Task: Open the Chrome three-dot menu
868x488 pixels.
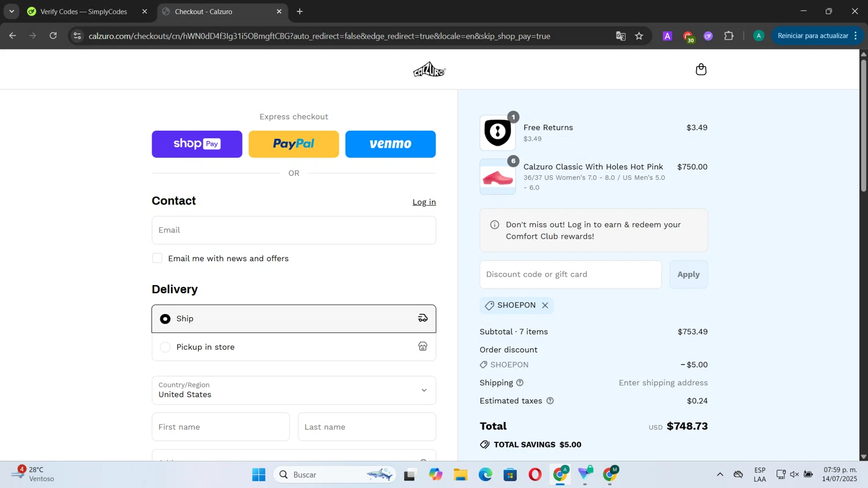Action: click(855, 36)
